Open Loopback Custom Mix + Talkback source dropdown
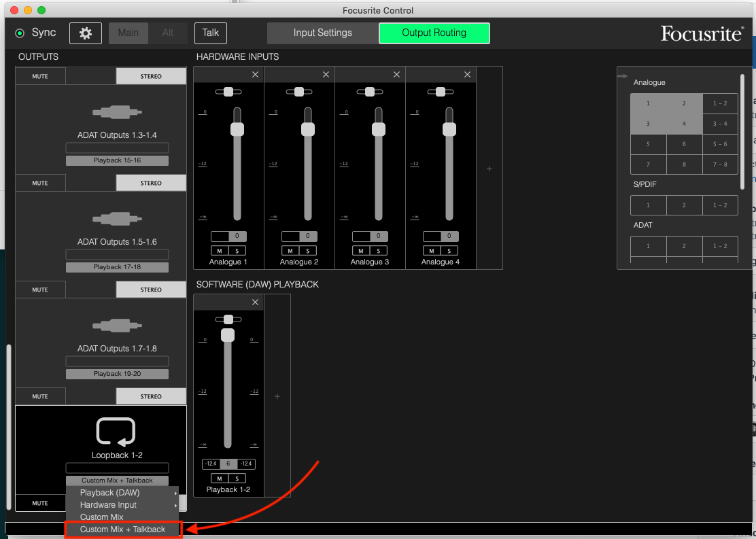This screenshot has width=756, height=539. pyautogui.click(x=117, y=481)
